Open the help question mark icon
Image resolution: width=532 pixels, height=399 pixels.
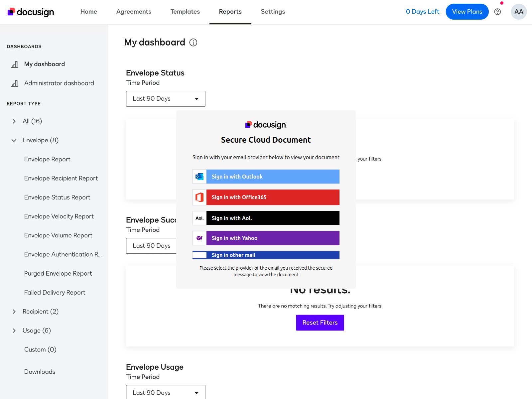(497, 12)
